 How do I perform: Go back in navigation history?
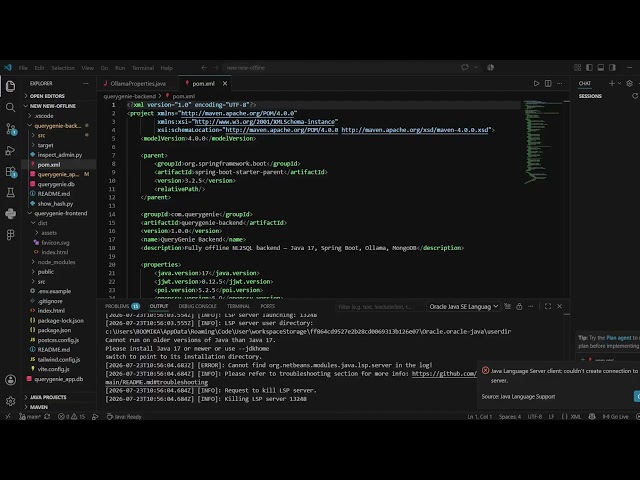pos(204,68)
